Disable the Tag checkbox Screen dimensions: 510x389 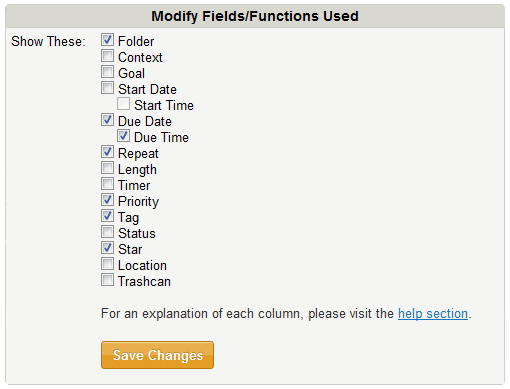point(107,216)
